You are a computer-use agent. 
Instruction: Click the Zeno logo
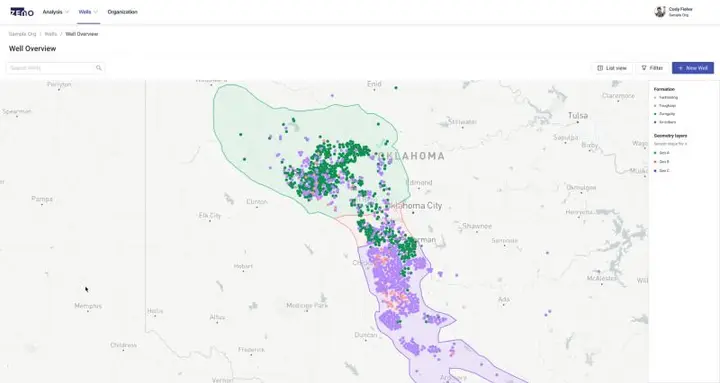[x=22, y=12]
